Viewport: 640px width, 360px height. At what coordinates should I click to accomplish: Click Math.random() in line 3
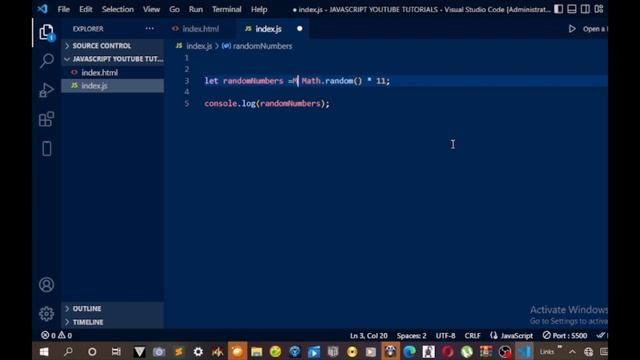point(331,81)
